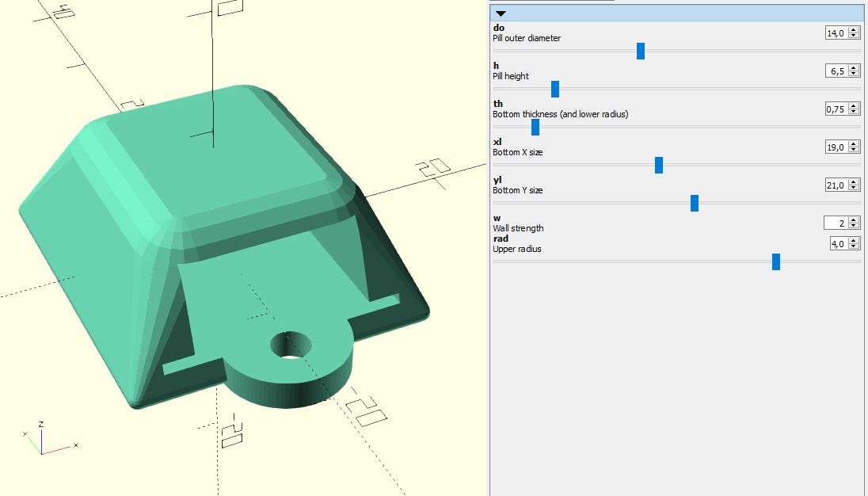Decrease Bottom X size with down arrow
This screenshot has height=496, width=868.
pyautogui.click(x=854, y=150)
